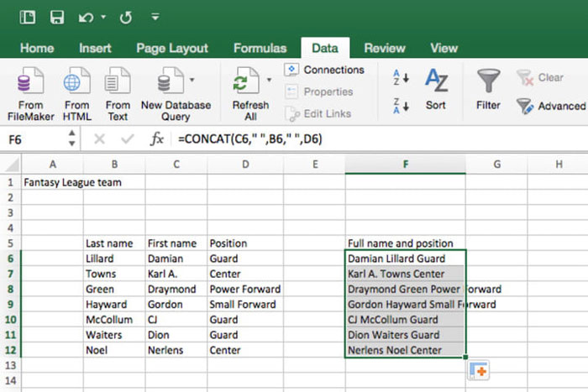Confirm formula entry with the checkmark icon

pos(128,139)
